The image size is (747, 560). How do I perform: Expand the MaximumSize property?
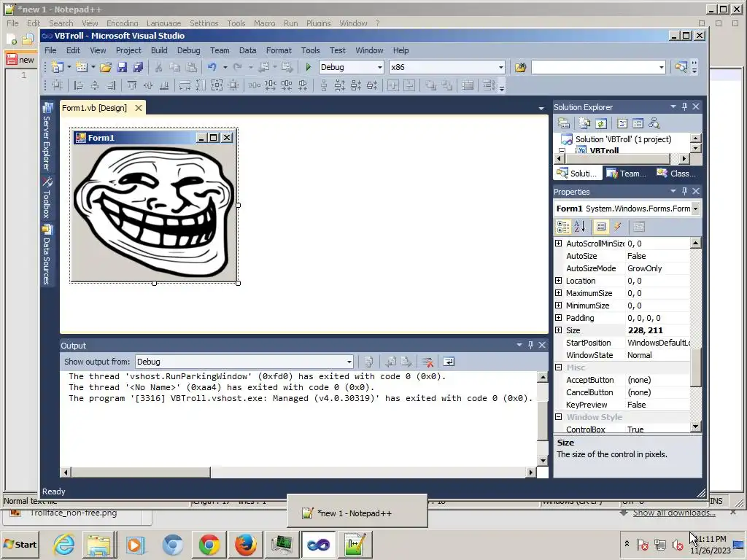pyautogui.click(x=558, y=293)
